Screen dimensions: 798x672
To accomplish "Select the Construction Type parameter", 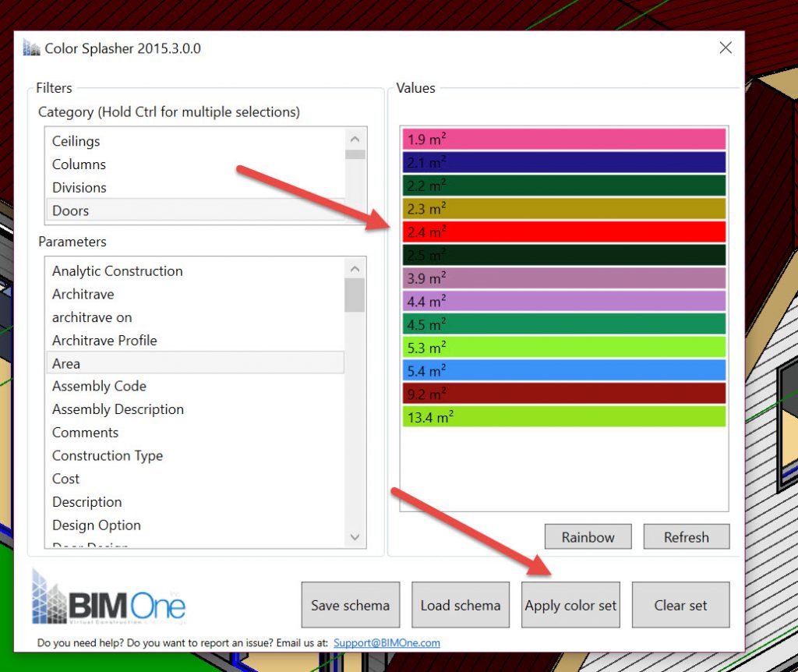I will tap(108, 455).
